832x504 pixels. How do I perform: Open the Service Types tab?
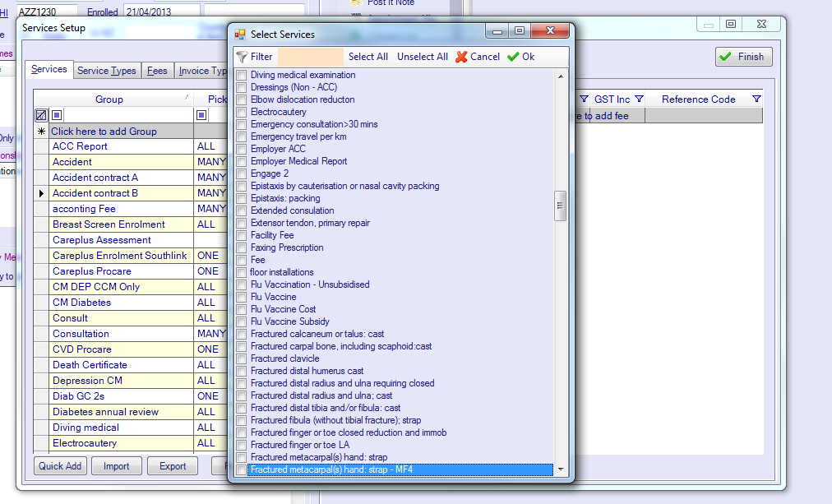(107, 71)
